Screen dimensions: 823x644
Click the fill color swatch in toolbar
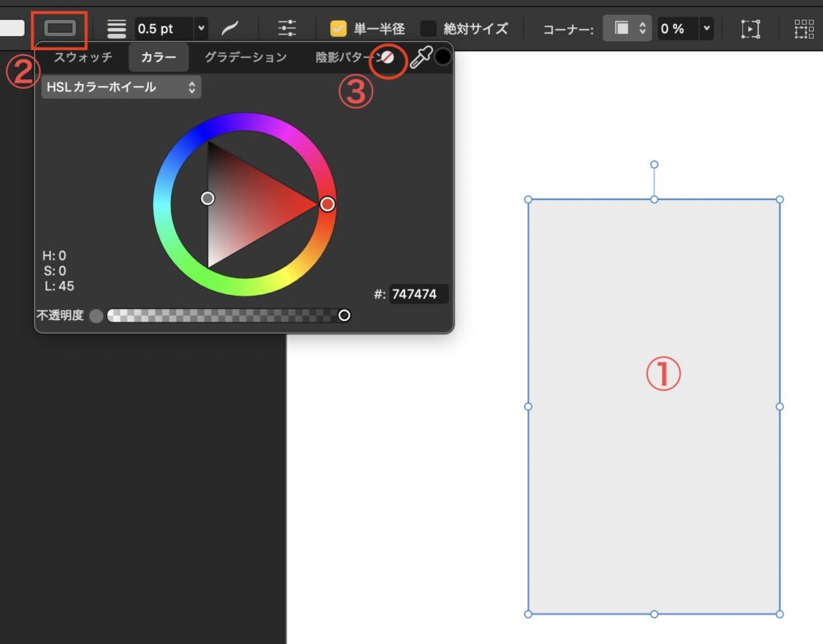pyautogui.click(x=12, y=28)
